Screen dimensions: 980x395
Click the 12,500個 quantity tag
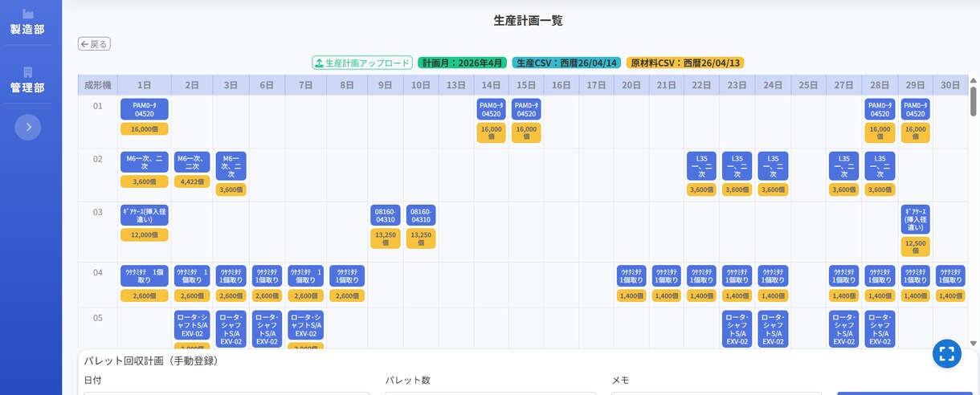coord(916,247)
